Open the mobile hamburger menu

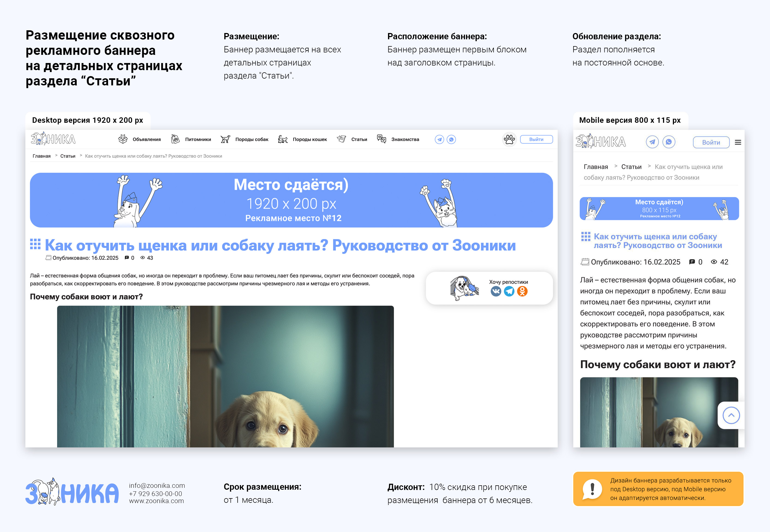point(738,142)
